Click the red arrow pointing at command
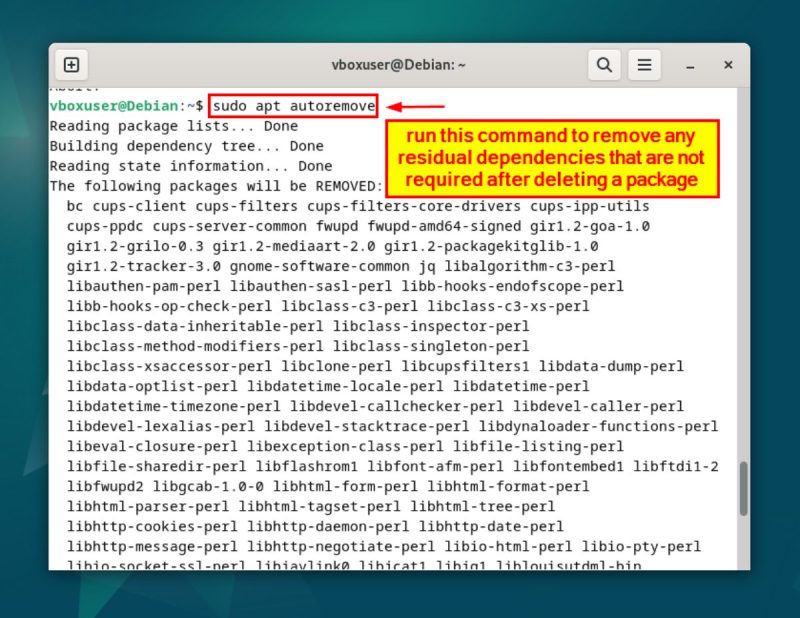Screen dimensions: 800x618 point(415,106)
